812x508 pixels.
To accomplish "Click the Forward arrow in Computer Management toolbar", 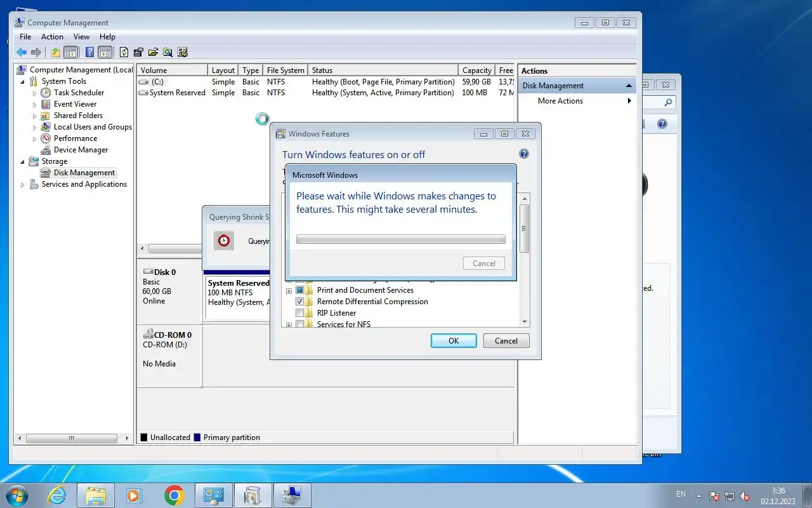I will point(36,52).
